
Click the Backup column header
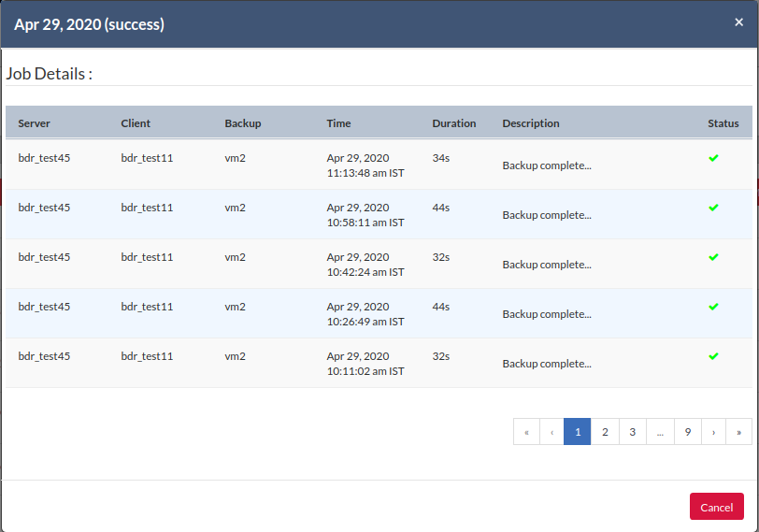242,123
